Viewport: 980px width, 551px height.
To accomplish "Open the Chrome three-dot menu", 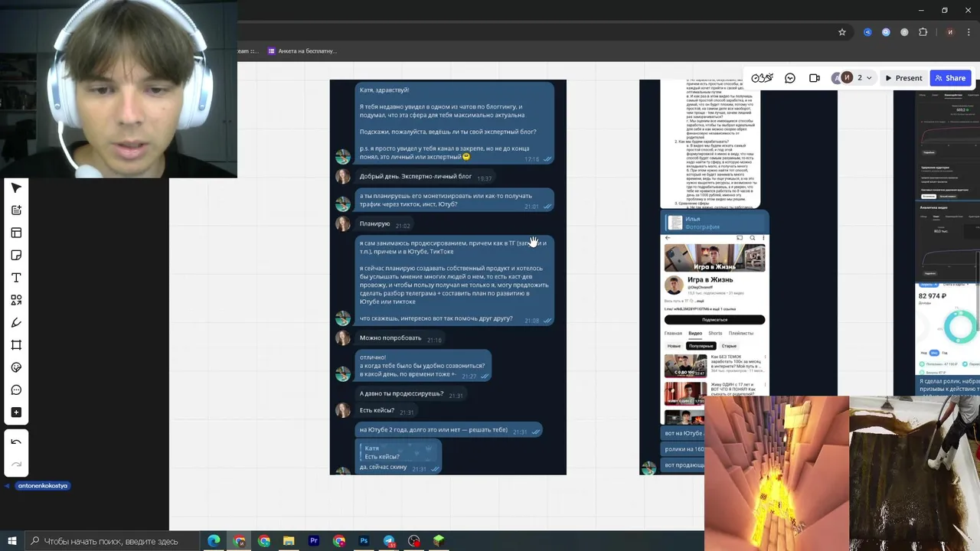I will 969,32.
